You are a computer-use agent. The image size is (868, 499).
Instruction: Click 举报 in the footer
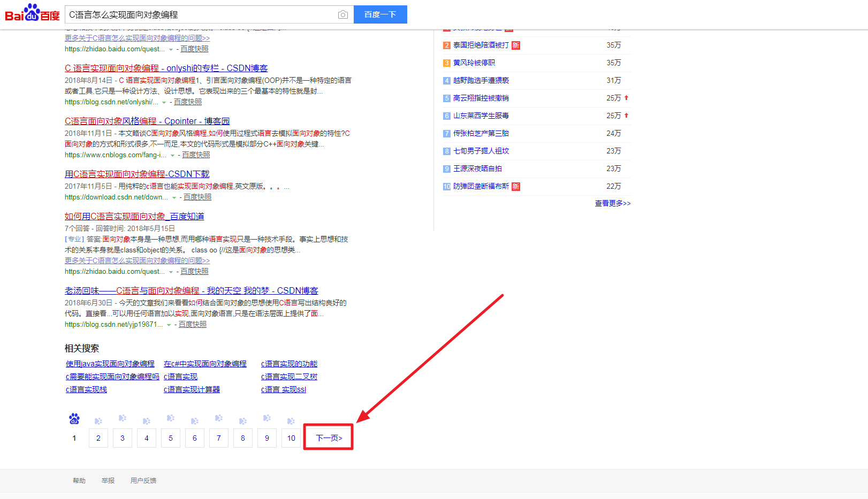[108, 481]
